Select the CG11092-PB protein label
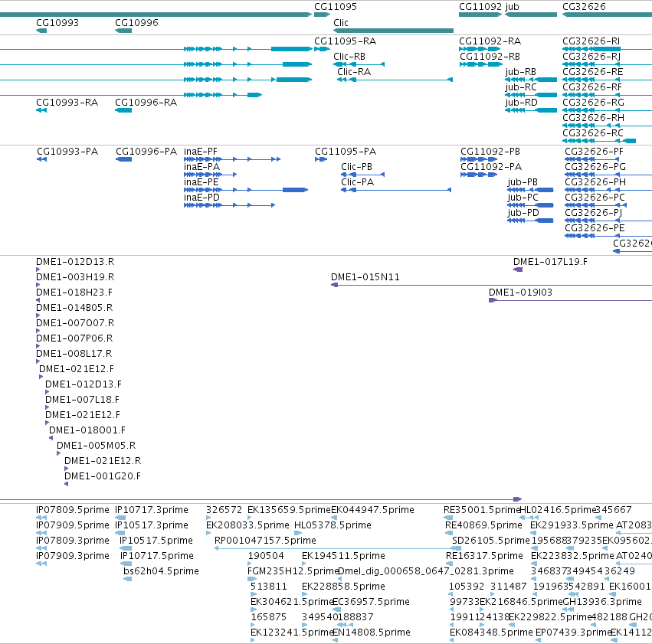The image size is (652, 644). [490, 152]
